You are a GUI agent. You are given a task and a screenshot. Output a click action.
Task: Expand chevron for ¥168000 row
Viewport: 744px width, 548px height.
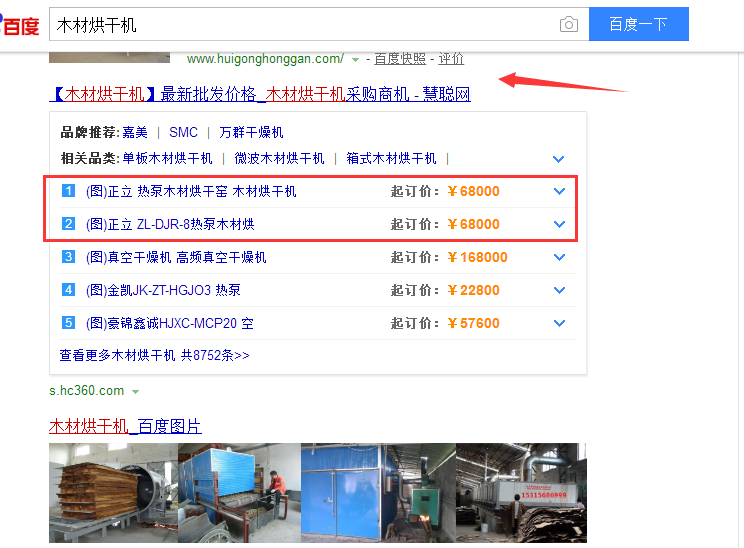559,257
